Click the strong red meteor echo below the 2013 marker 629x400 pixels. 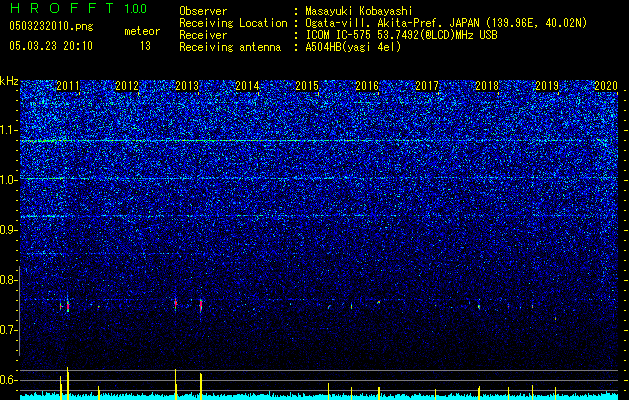[x=201, y=306]
